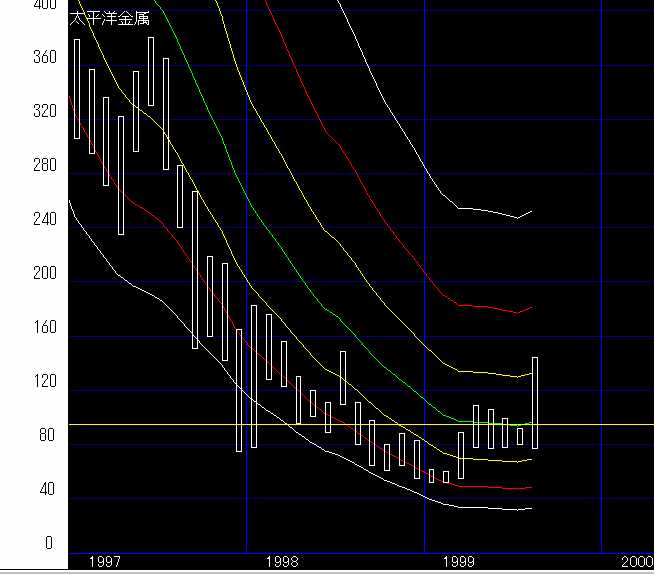Image resolution: width=654 pixels, height=575 pixels.
Task: Click the 1997 year label on time axis
Action: point(105,563)
